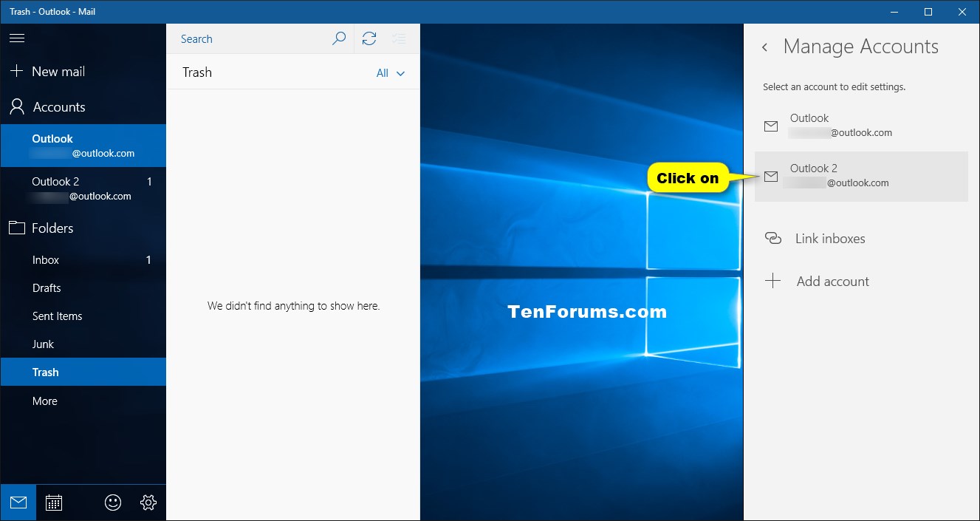Open Link inboxes option

[831, 238]
